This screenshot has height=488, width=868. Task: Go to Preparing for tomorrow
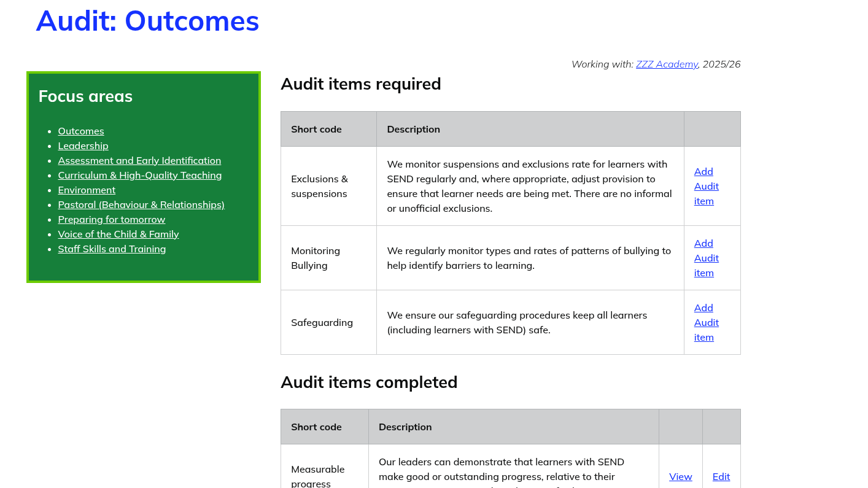coord(112,219)
